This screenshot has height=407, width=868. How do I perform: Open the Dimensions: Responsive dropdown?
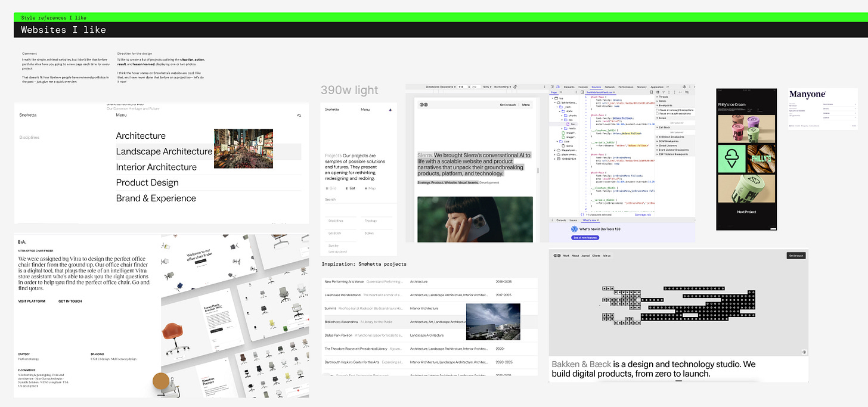click(441, 87)
